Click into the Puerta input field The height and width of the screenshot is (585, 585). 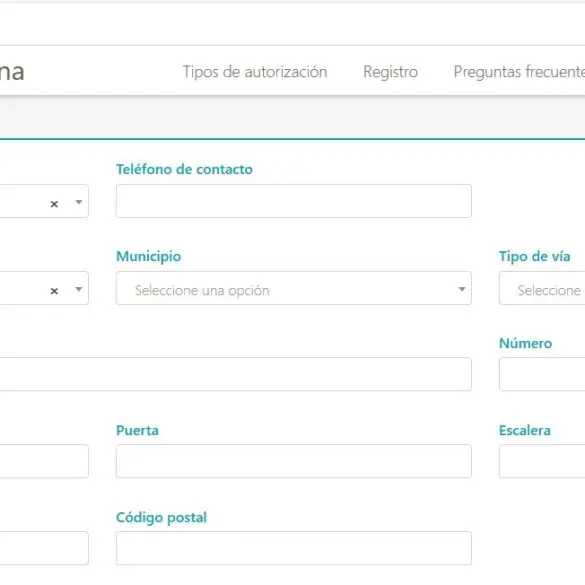tap(294, 461)
